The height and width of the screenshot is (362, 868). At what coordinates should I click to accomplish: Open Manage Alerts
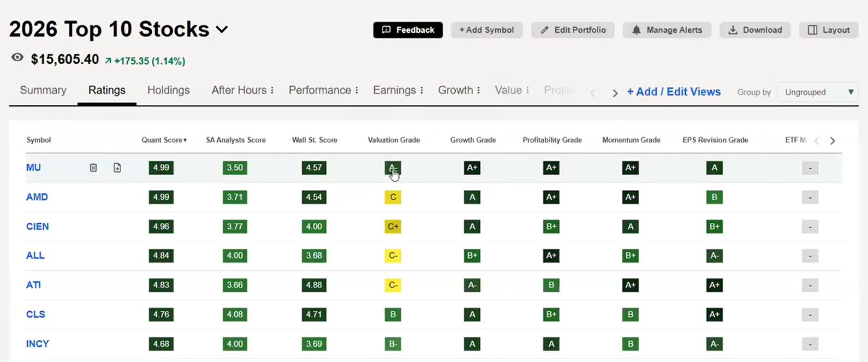tap(667, 30)
